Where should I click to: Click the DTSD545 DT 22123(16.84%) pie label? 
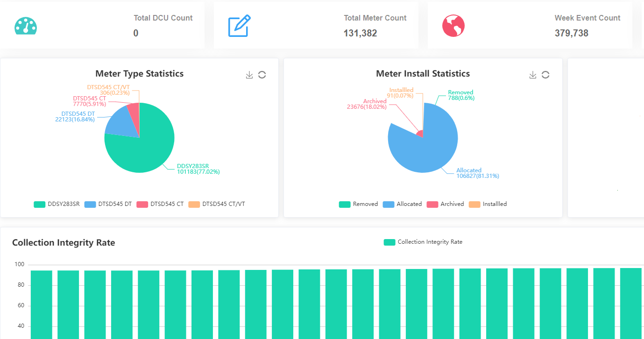[x=75, y=117]
